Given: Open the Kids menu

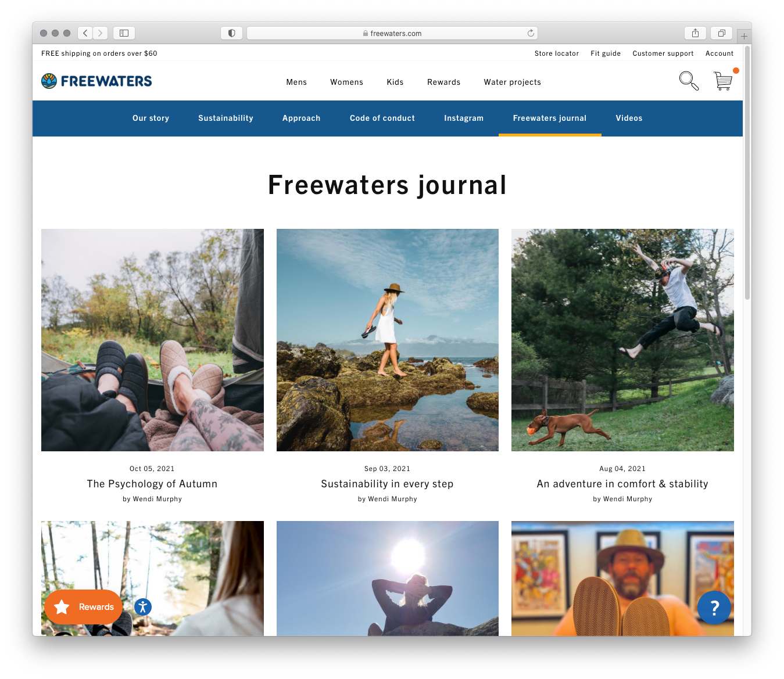Looking at the screenshot, I should pos(395,82).
